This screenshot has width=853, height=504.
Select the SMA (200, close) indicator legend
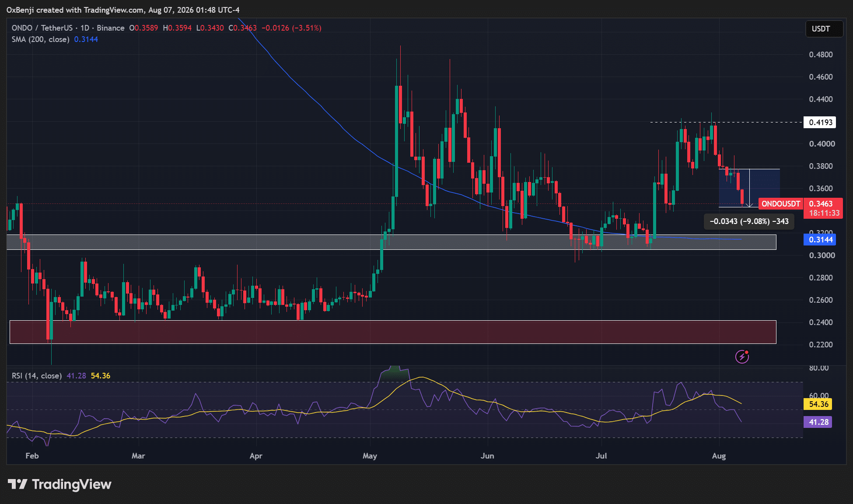point(40,39)
